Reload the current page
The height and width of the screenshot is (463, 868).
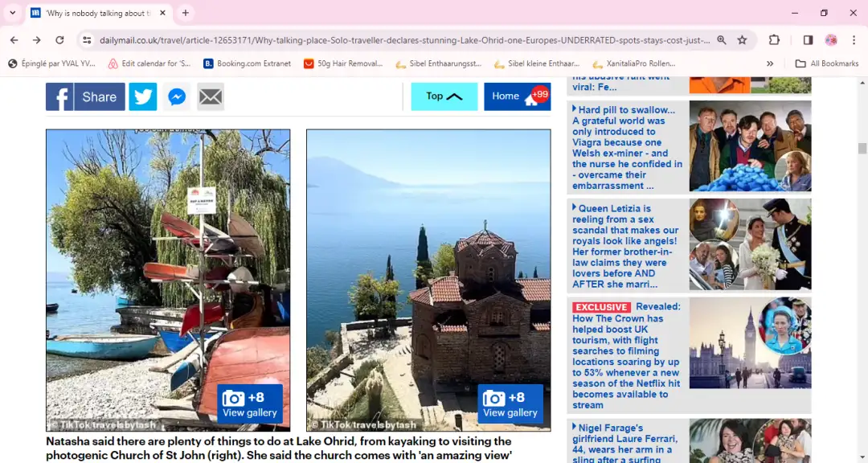pos(59,40)
